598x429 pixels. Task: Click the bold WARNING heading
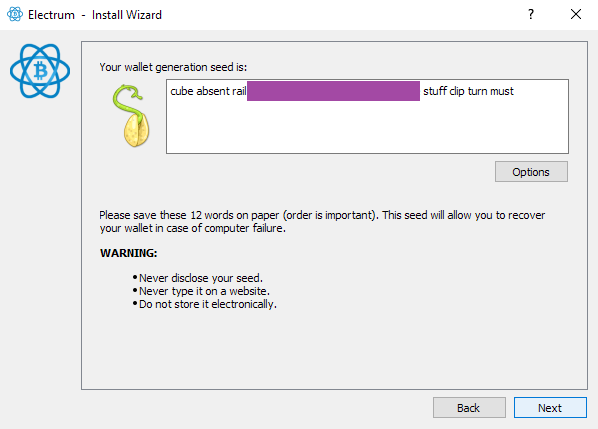129,253
